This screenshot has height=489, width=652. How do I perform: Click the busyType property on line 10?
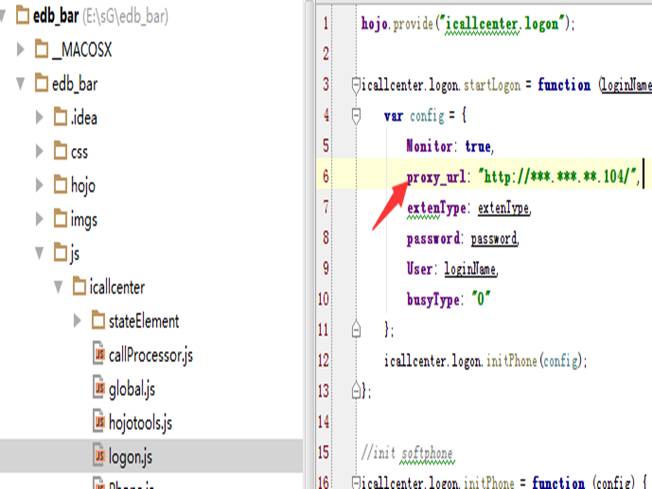tap(434, 299)
